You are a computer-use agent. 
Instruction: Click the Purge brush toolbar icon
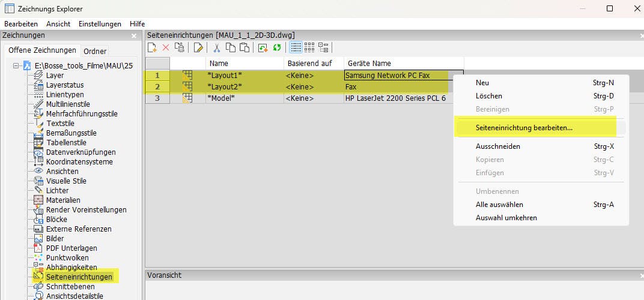(180, 47)
